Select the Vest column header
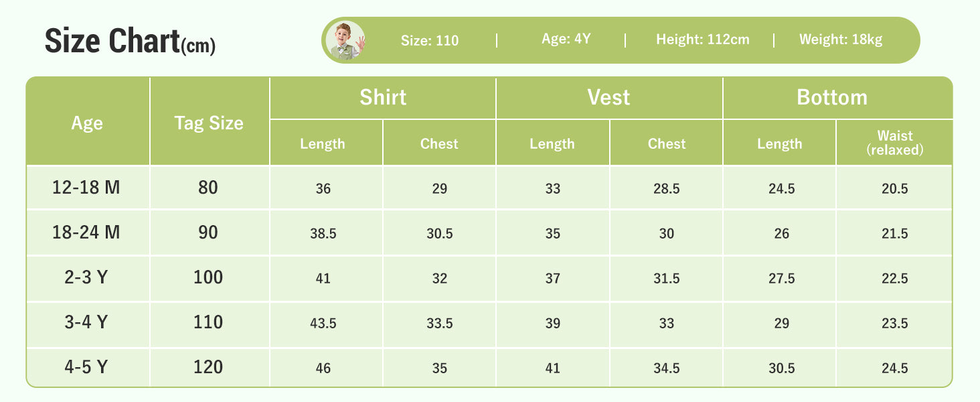The width and height of the screenshot is (980, 402). tap(609, 98)
